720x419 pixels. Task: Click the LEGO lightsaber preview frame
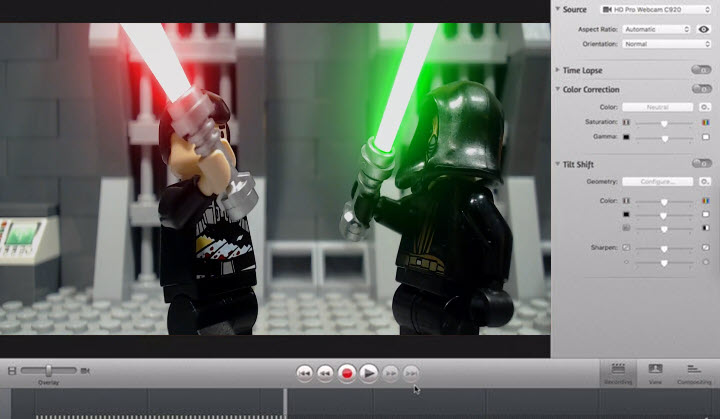pos(275,179)
